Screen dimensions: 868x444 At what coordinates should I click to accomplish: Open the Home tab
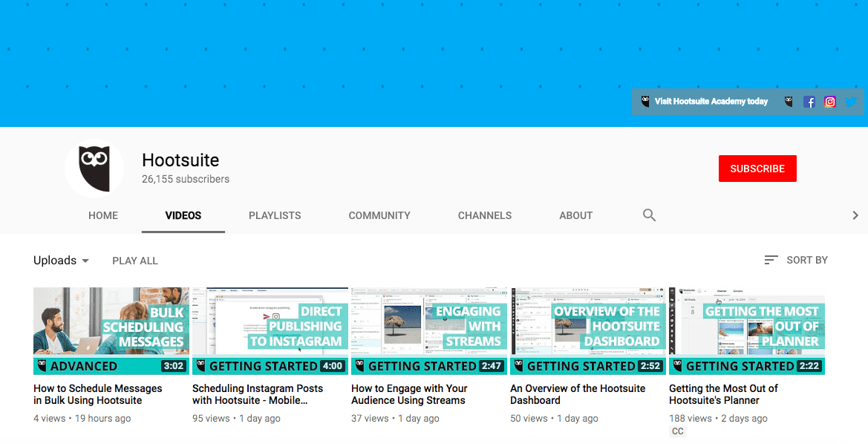coord(103,215)
